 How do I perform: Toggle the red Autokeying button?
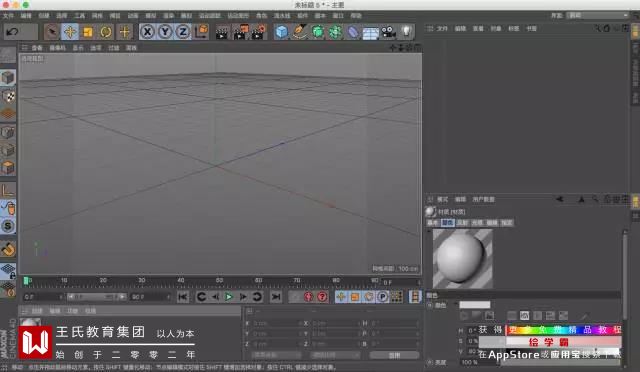pyautogui.click(x=322, y=297)
